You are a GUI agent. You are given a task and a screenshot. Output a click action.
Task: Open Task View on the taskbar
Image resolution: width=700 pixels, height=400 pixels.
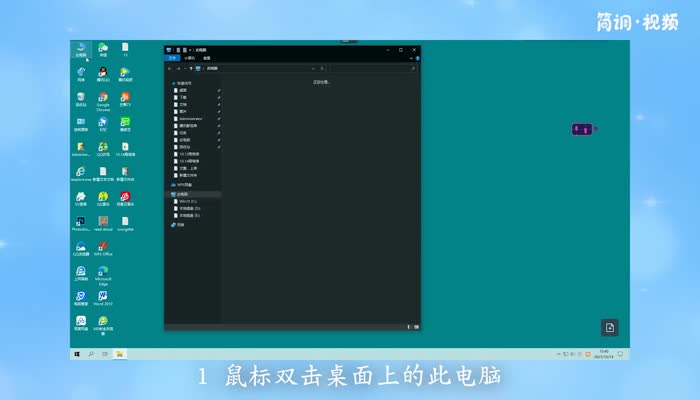tap(105, 354)
